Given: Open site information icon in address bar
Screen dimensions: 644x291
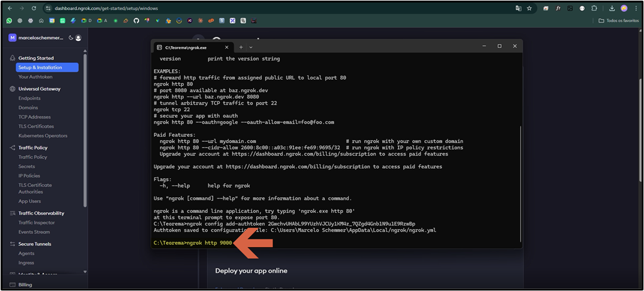Looking at the screenshot, I should (48, 8).
